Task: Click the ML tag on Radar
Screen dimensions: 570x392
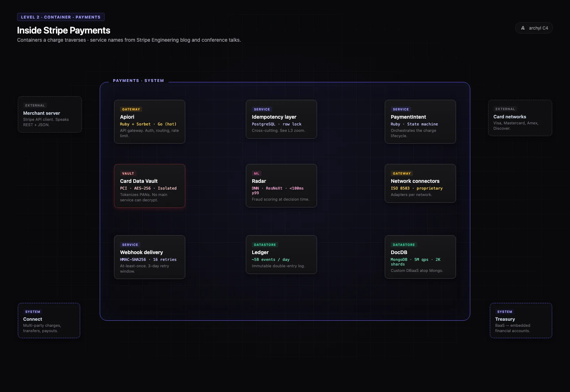Action: click(x=256, y=174)
